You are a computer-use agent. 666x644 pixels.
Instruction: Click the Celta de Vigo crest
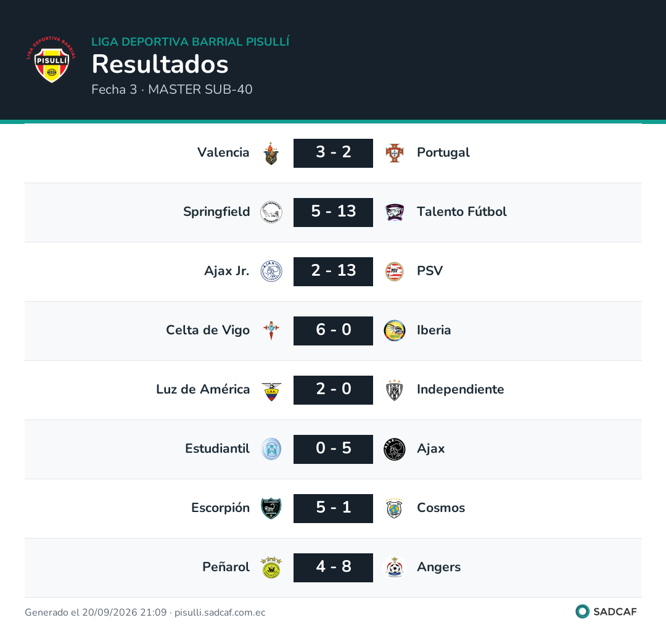pos(271,331)
